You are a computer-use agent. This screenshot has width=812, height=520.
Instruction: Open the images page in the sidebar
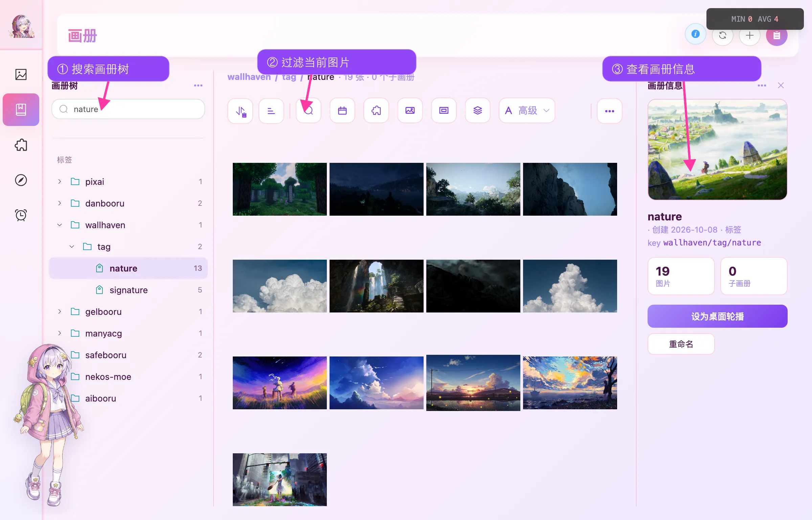(21, 74)
